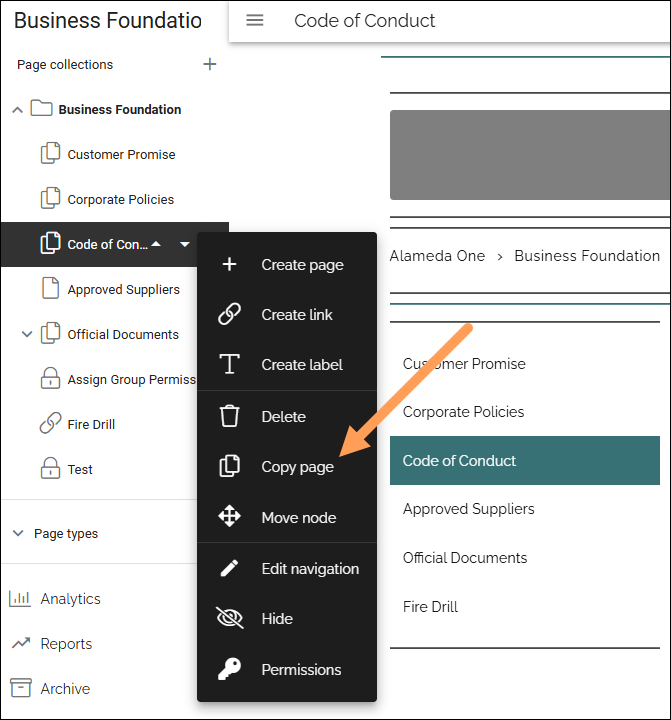
Task: Click the key icon for Permissions
Action: pos(229,669)
